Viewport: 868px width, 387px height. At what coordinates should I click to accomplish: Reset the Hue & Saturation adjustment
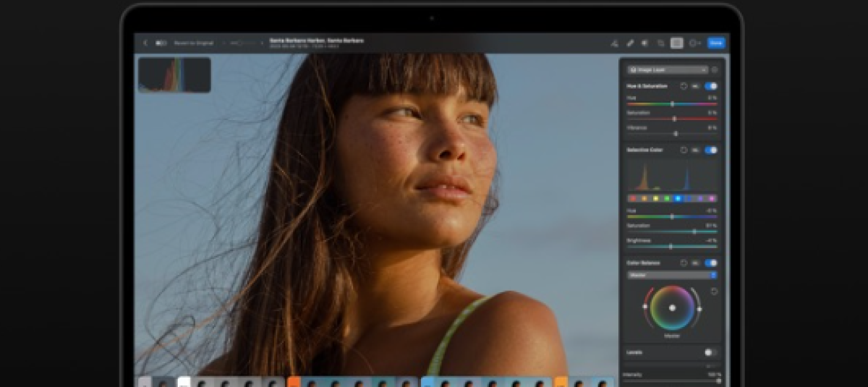tap(684, 86)
